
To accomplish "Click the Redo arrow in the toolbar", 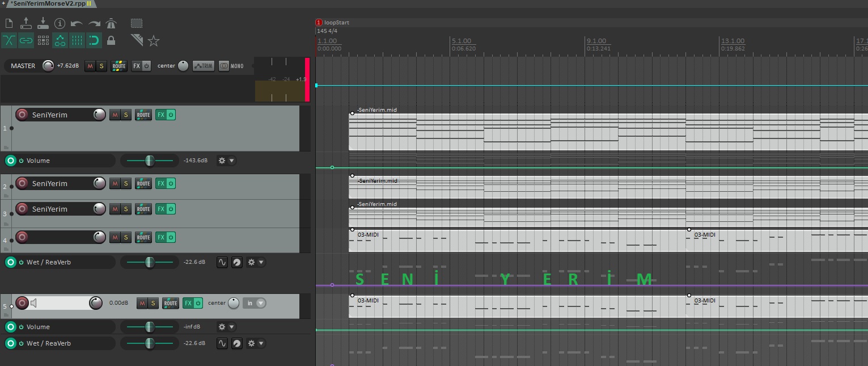I will (x=94, y=23).
